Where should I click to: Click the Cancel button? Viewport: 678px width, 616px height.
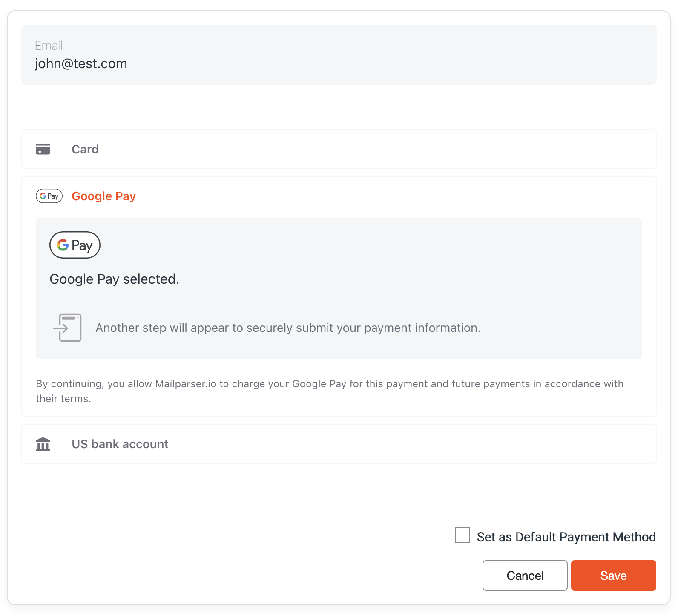tap(525, 576)
